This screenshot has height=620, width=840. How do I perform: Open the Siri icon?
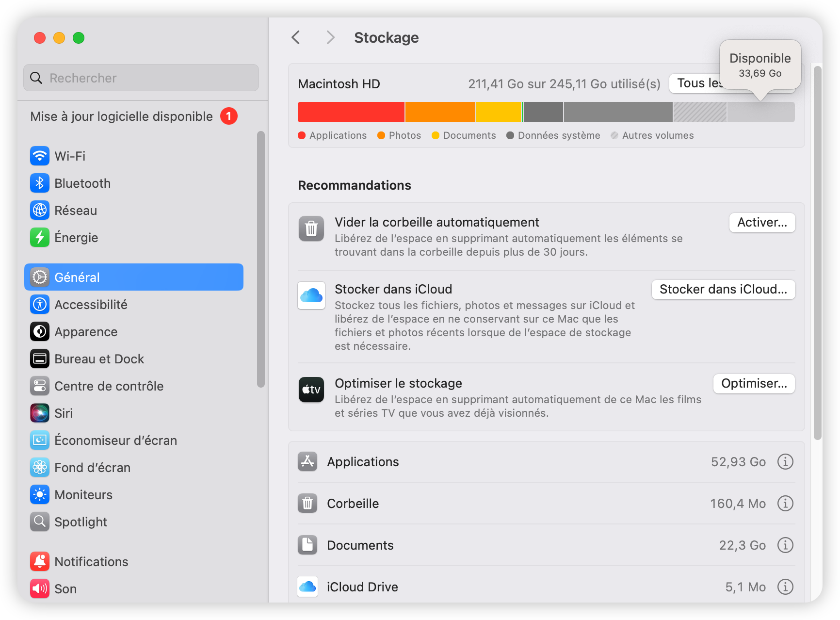coord(40,413)
